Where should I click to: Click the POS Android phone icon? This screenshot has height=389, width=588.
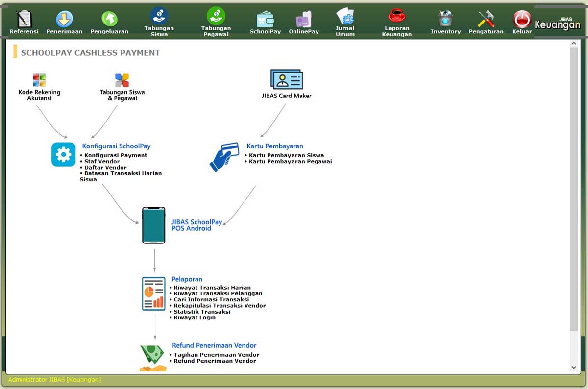[154, 225]
